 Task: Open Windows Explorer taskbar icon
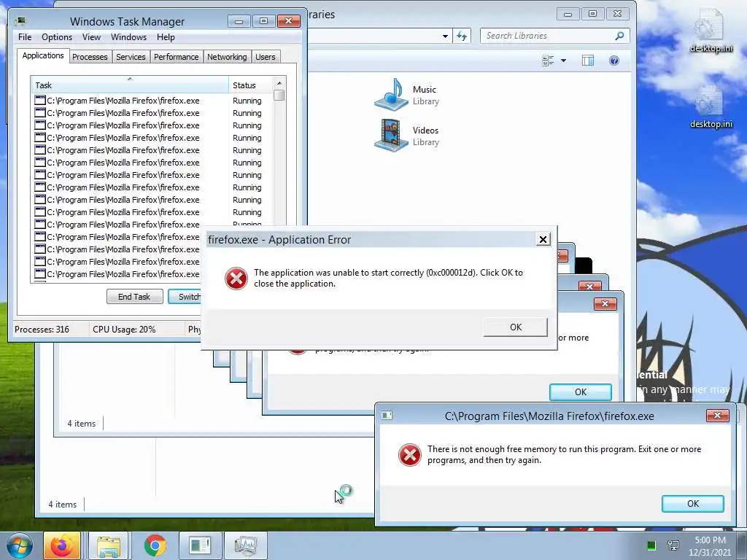click(108, 545)
